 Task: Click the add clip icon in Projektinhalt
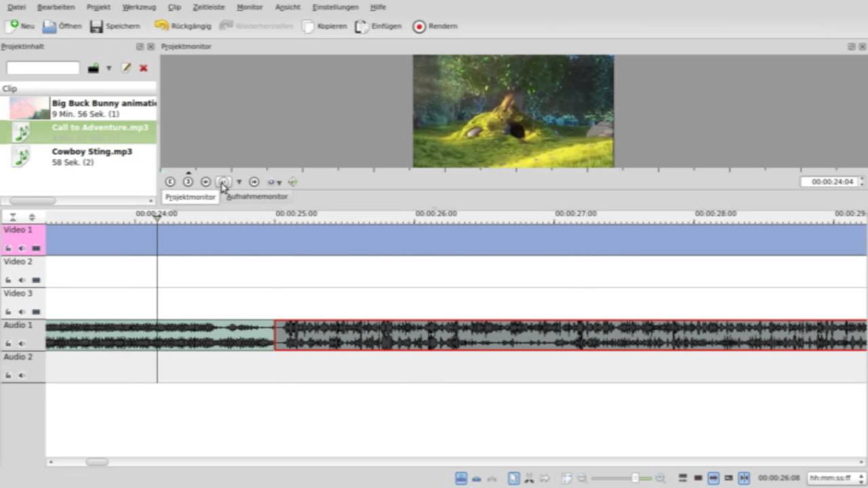94,68
